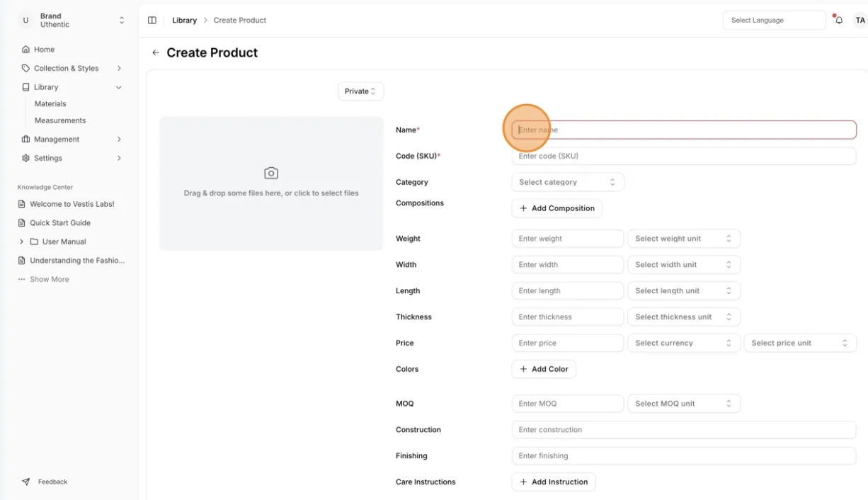Click Add Composition button
This screenshot has width=868, height=500.
pyautogui.click(x=557, y=208)
